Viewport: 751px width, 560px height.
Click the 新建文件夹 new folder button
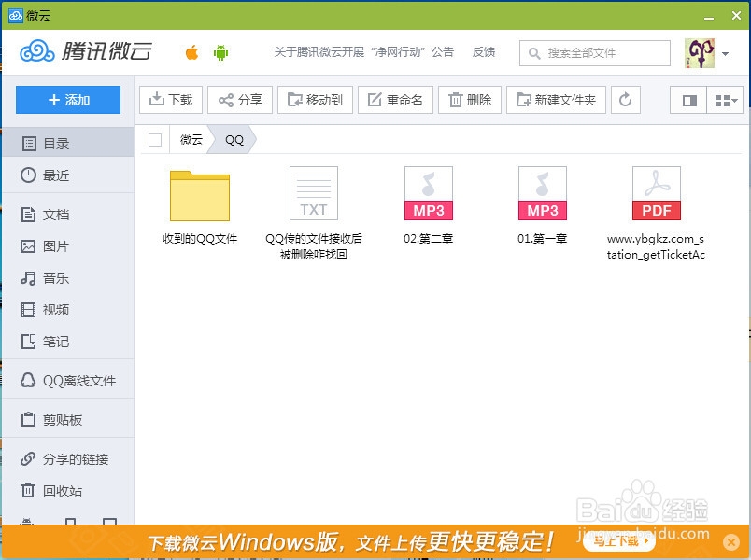coord(556,100)
